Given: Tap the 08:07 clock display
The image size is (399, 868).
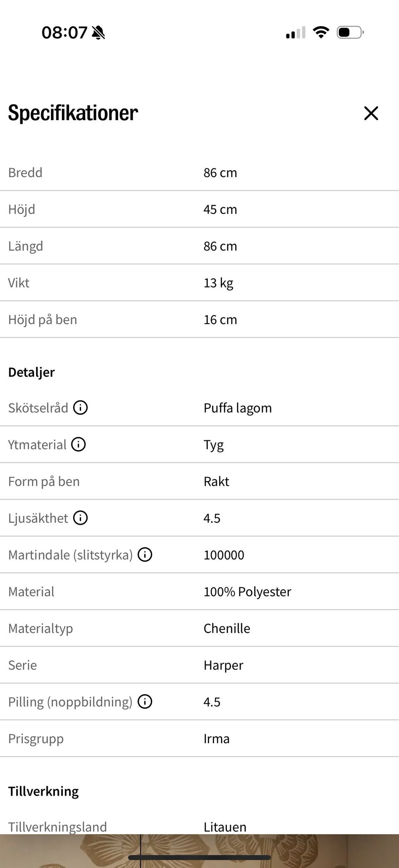Looking at the screenshot, I should (64, 32).
